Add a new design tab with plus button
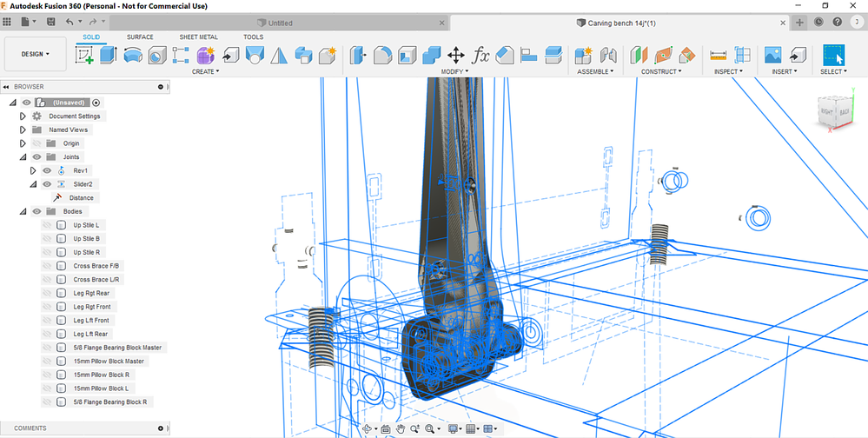Image resolution: width=868 pixels, height=438 pixels. (x=799, y=23)
